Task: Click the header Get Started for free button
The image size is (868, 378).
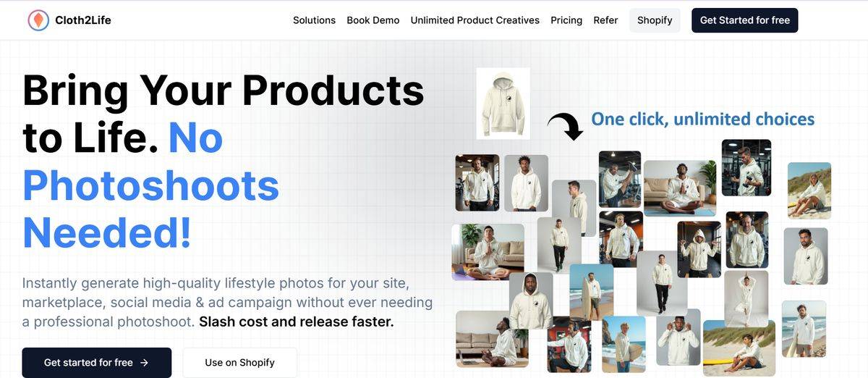Action: click(x=745, y=20)
